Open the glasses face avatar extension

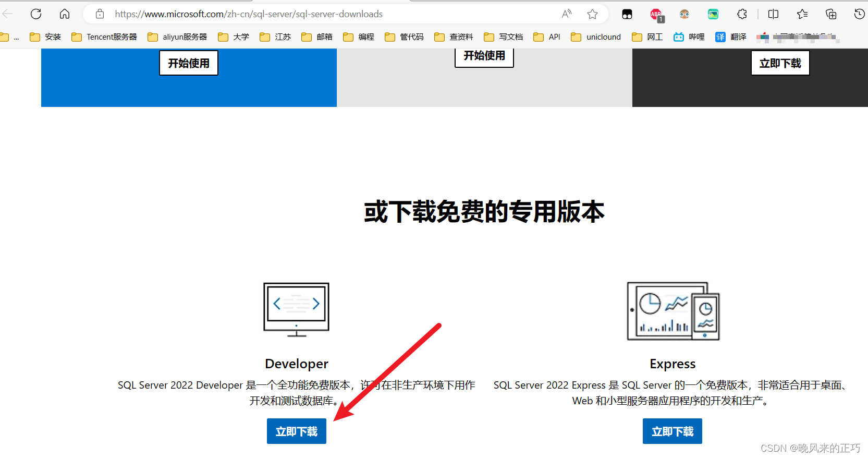coord(684,14)
